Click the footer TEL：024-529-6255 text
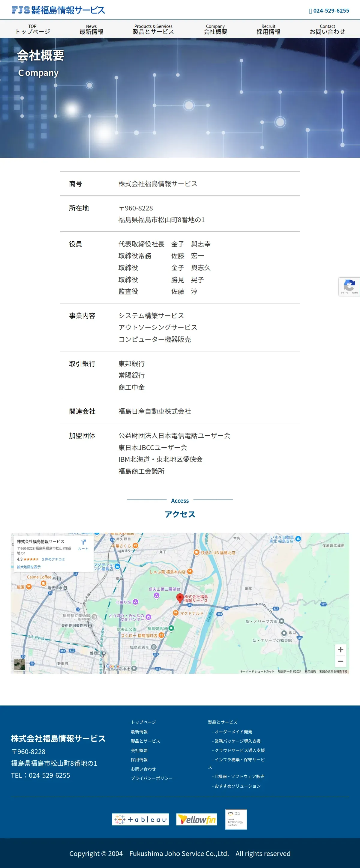The image size is (360, 868). [x=40, y=775]
